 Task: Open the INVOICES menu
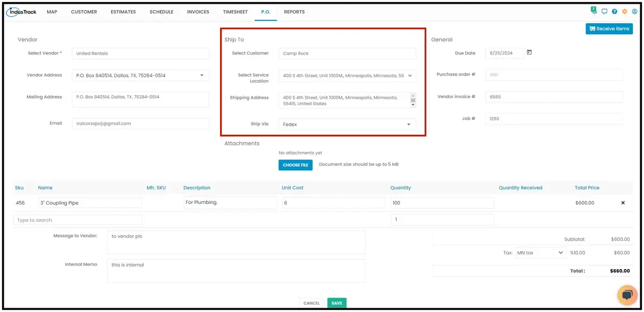coord(198,12)
